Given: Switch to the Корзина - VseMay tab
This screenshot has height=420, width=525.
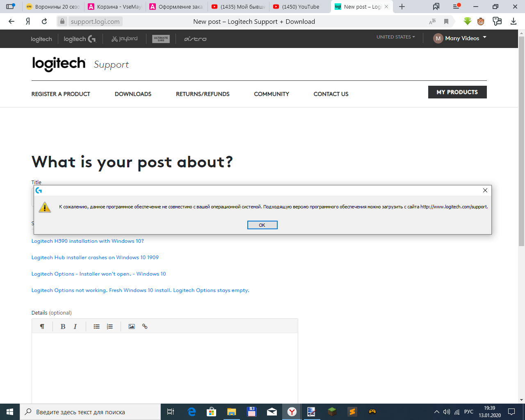Looking at the screenshot, I should [115, 7].
